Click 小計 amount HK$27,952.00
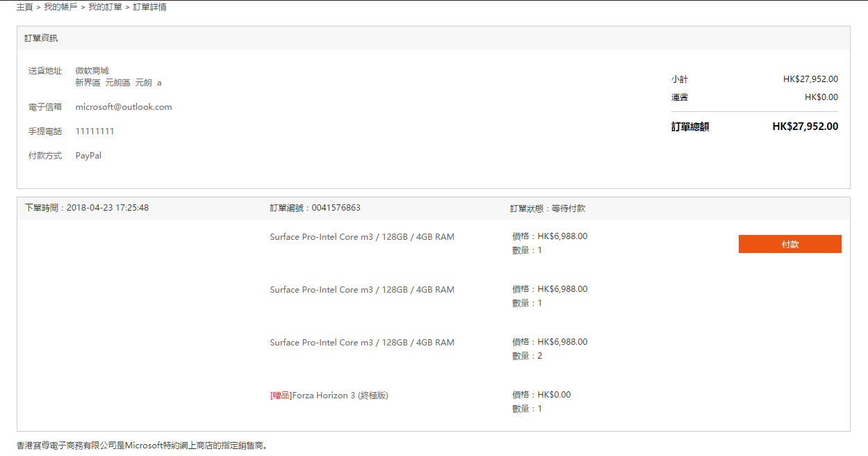This screenshot has width=868, height=456. 810,79
